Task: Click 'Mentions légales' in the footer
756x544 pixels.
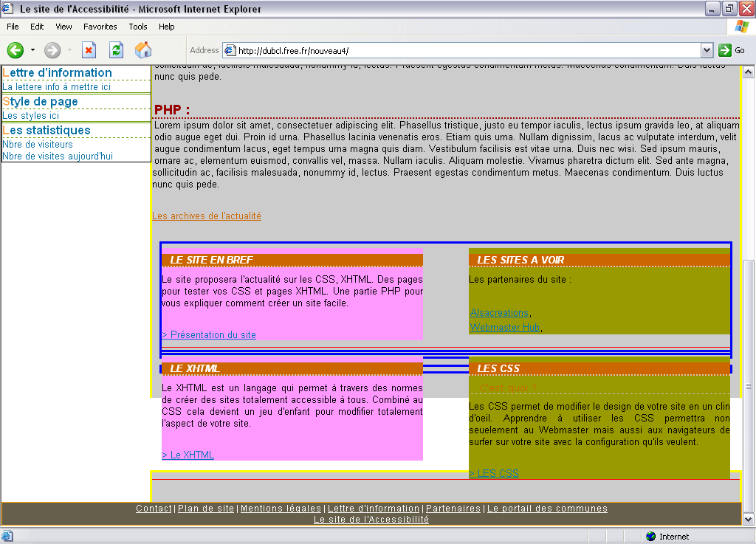Action: point(281,509)
